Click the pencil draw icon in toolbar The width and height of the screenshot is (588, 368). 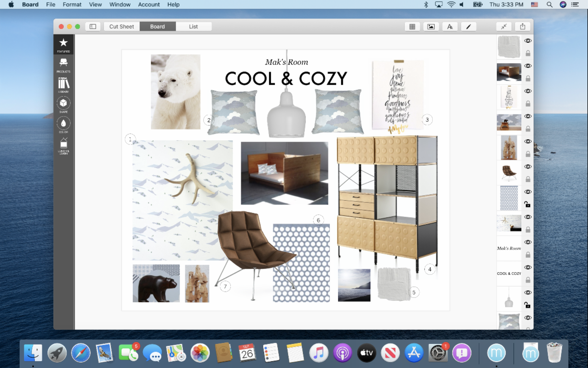tap(468, 26)
